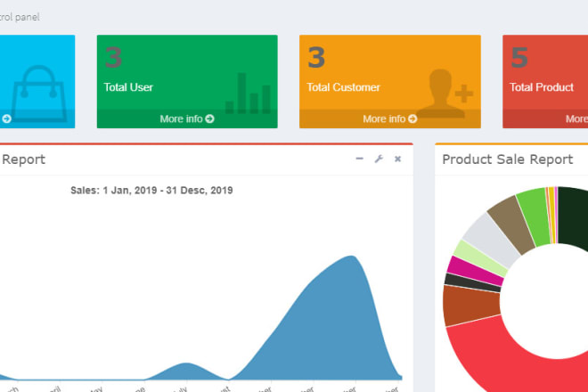588x392 pixels.
Task: Open More info on Total User card
Action: (187, 118)
